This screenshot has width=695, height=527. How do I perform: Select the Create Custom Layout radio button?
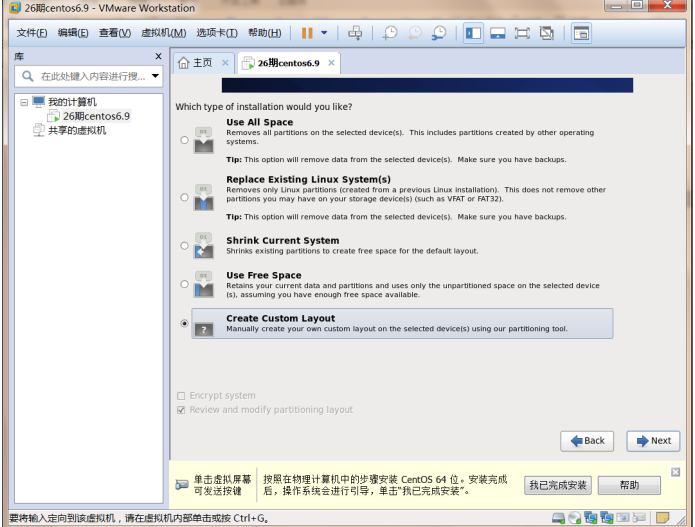pyautogui.click(x=184, y=324)
